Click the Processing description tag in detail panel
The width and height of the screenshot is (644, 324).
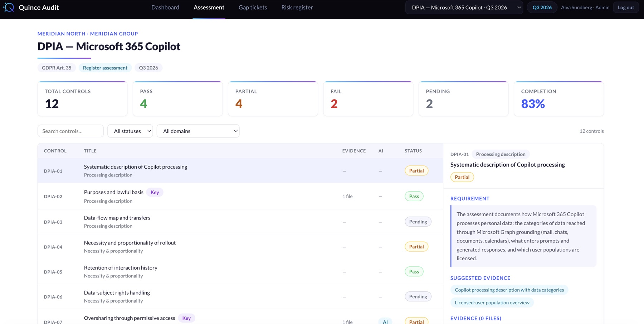(501, 154)
